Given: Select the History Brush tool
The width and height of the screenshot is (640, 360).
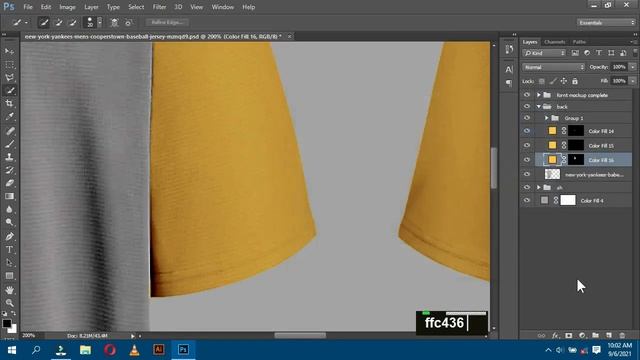Looking at the screenshot, I should coord(9,170).
